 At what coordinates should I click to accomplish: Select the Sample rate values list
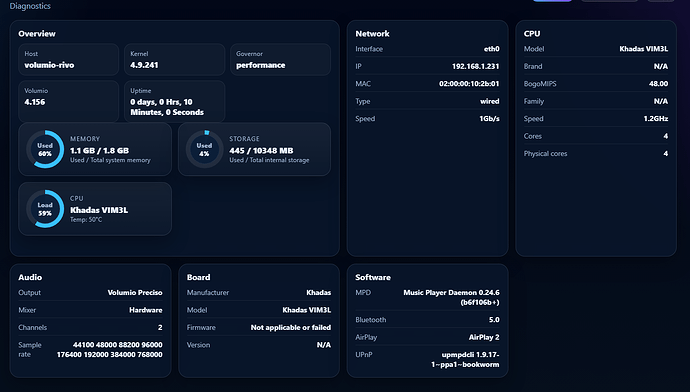(110, 350)
